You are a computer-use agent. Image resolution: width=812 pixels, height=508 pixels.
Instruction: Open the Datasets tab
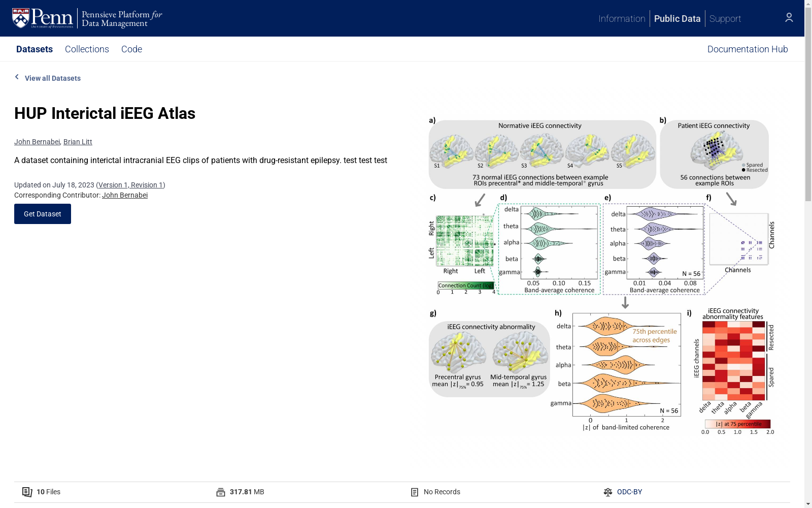tap(35, 49)
